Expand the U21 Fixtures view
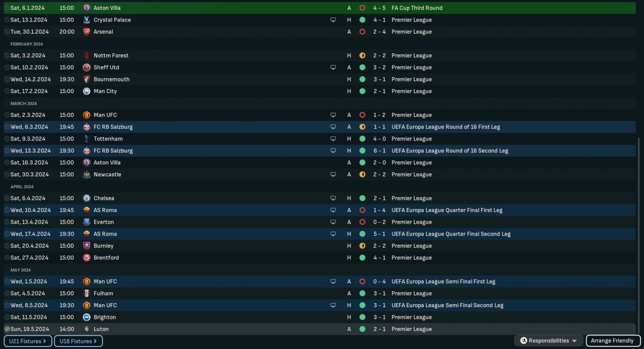644x349 pixels. coord(28,341)
